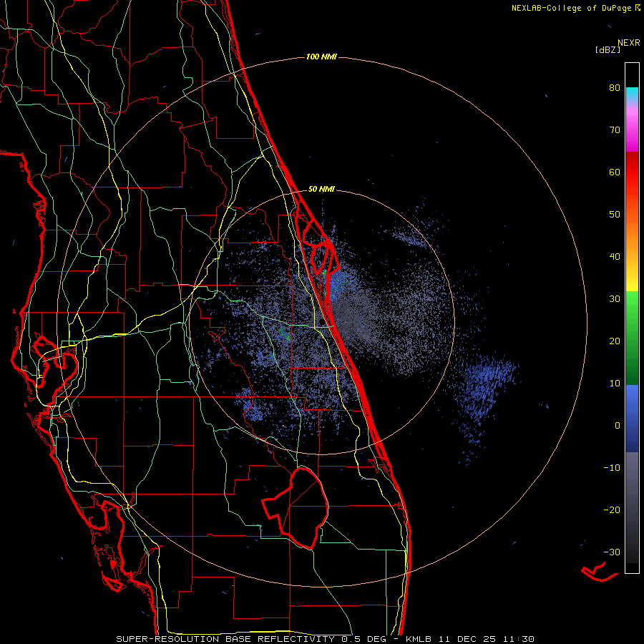The height and width of the screenshot is (644, 644).
Task: Click the 0 value on the dBZ scale
Action: tap(618, 426)
